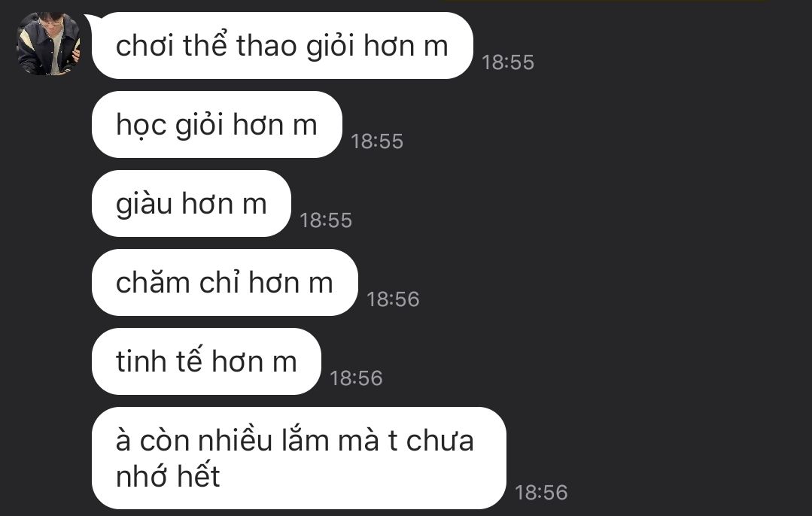Click the word 'chăm' in the fourth bubble

pos(153,283)
